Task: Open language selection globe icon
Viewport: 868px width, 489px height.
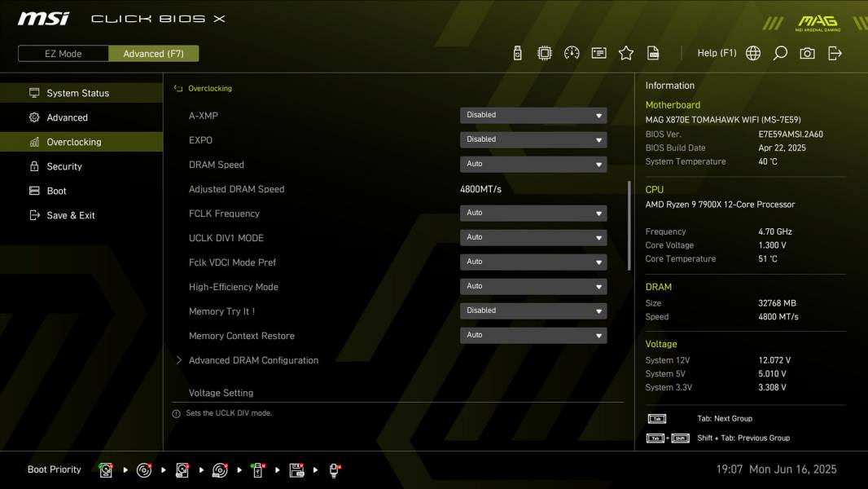Action: tap(753, 53)
